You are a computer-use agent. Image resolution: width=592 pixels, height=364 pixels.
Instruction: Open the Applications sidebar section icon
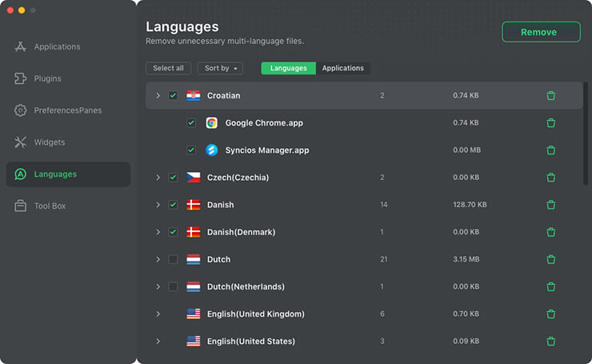pos(20,47)
